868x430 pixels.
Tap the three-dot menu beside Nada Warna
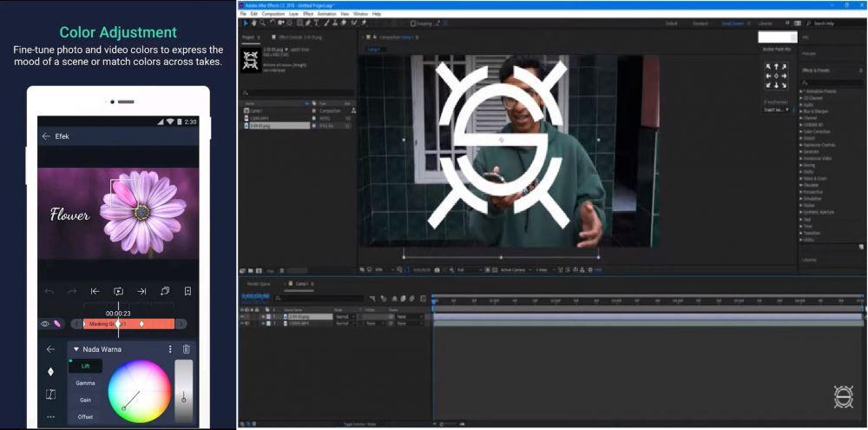170,349
